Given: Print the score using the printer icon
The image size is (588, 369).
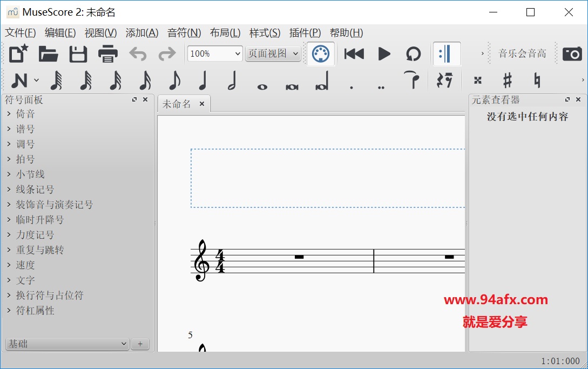Looking at the screenshot, I should coord(108,53).
